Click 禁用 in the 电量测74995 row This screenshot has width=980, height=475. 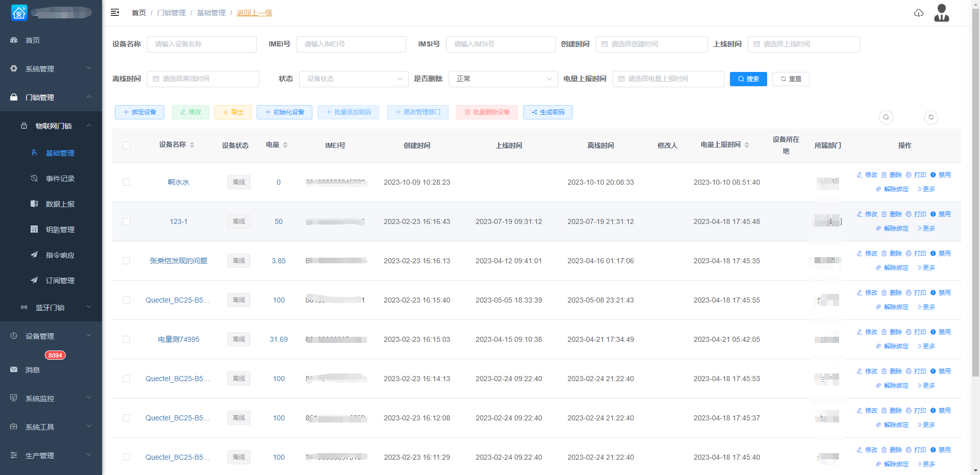pyautogui.click(x=941, y=332)
